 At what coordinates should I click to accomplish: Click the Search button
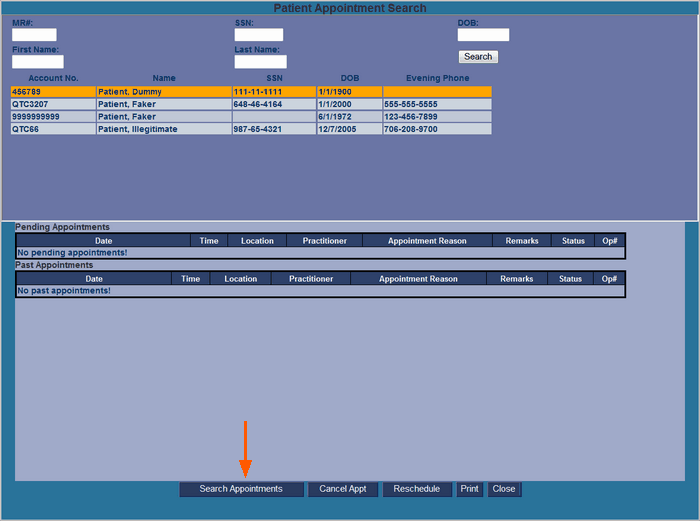tap(478, 57)
